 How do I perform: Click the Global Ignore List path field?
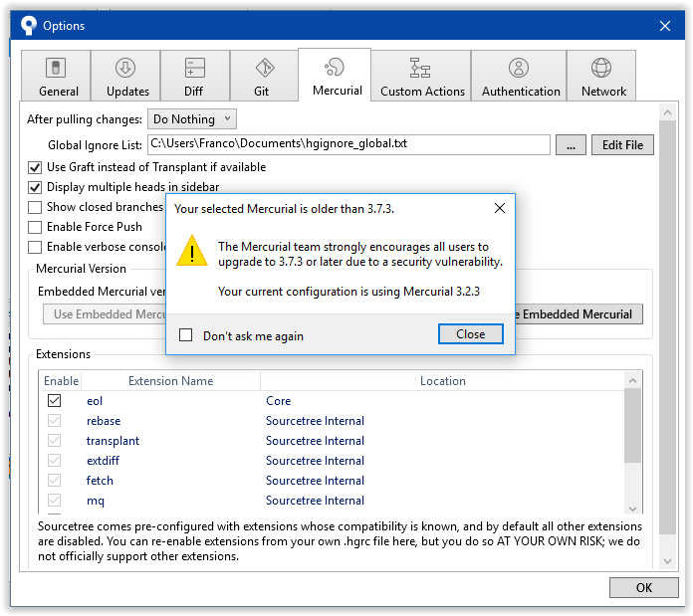click(x=348, y=144)
